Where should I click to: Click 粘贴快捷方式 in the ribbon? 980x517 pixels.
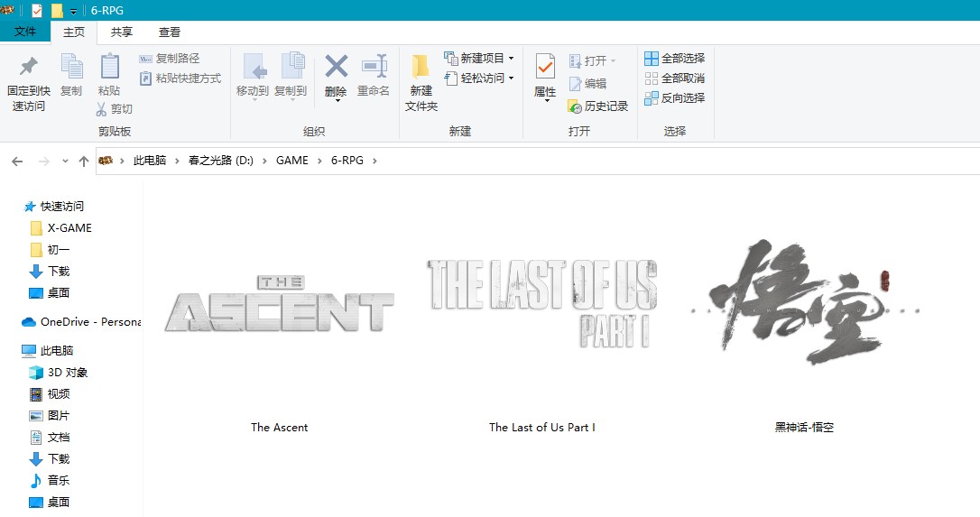pyautogui.click(x=180, y=78)
